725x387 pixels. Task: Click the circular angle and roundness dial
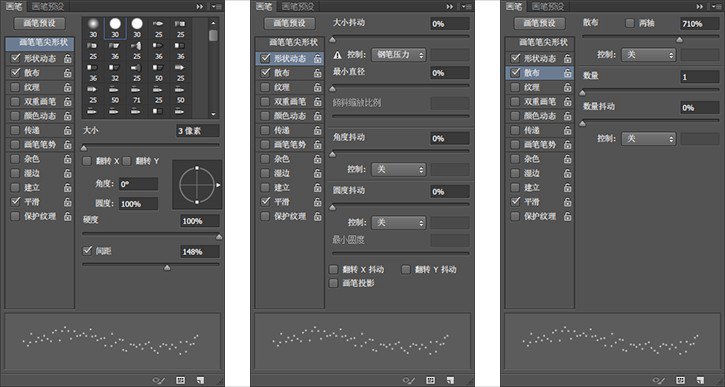pyautogui.click(x=197, y=185)
